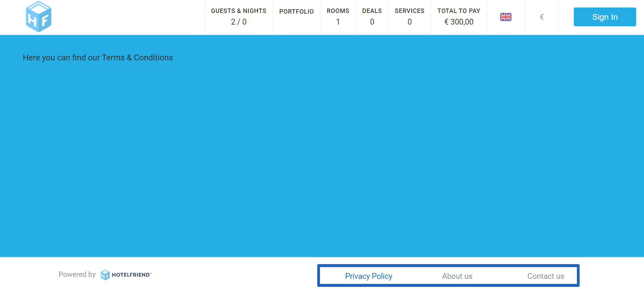Open the euro currency selector
The height and width of the screenshot is (289, 644).
[x=542, y=17]
